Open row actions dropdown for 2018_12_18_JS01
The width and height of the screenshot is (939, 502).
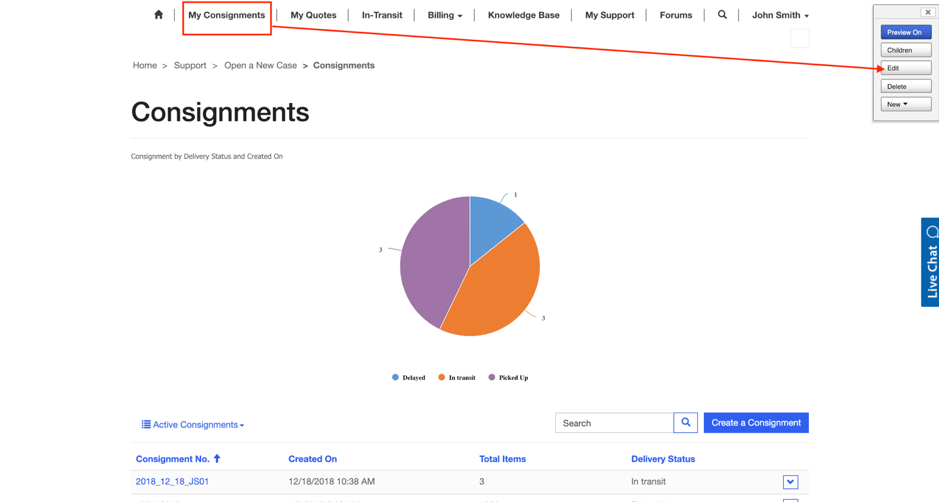pos(790,482)
